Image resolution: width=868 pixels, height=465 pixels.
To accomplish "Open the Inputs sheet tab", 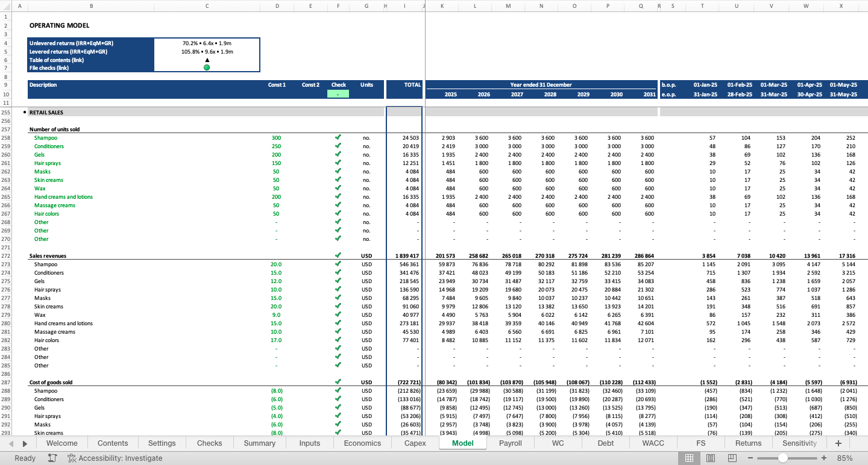I will pyautogui.click(x=310, y=443).
